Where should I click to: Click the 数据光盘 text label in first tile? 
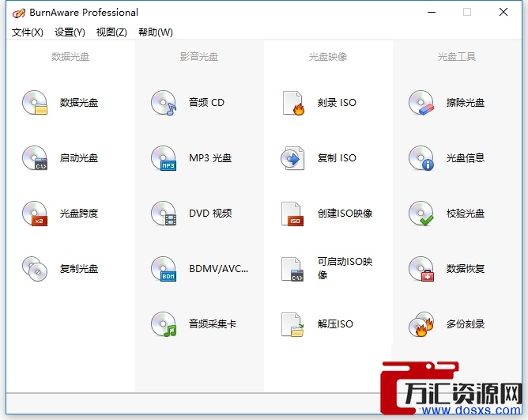pos(79,103)
